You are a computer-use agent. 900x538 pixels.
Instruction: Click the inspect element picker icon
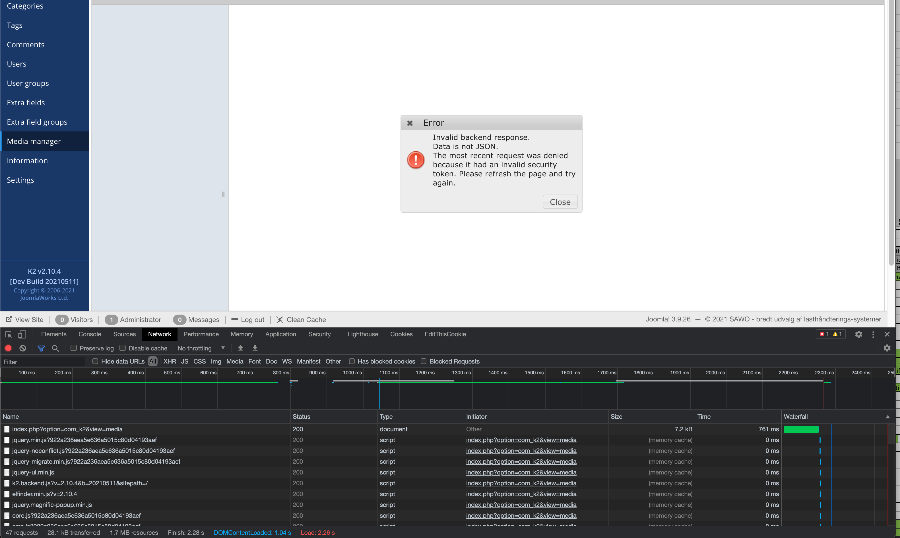[8, 334]
